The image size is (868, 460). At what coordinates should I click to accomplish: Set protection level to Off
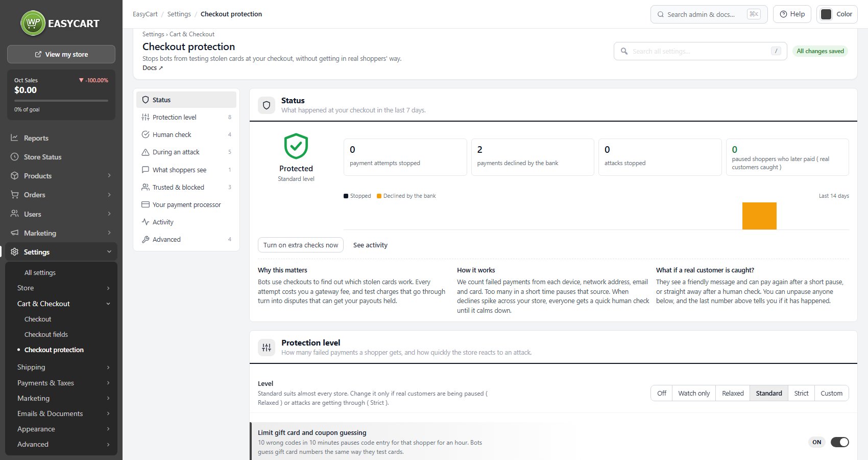click(662, 393)
